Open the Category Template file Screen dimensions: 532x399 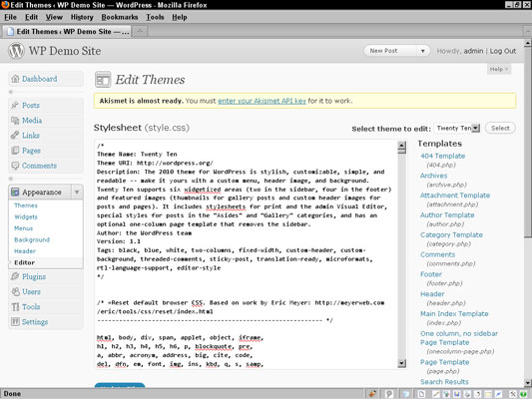(x=451, y=234)
